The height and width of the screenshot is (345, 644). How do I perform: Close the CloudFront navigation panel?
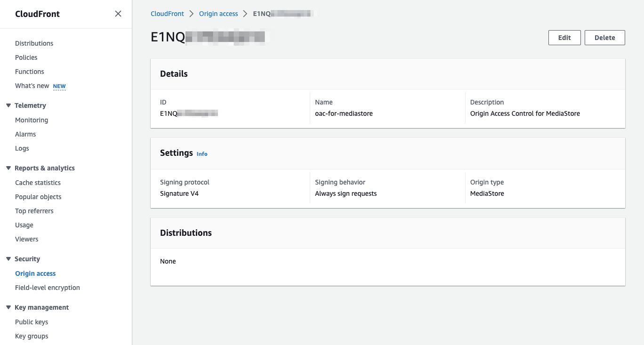click(118, 14)
